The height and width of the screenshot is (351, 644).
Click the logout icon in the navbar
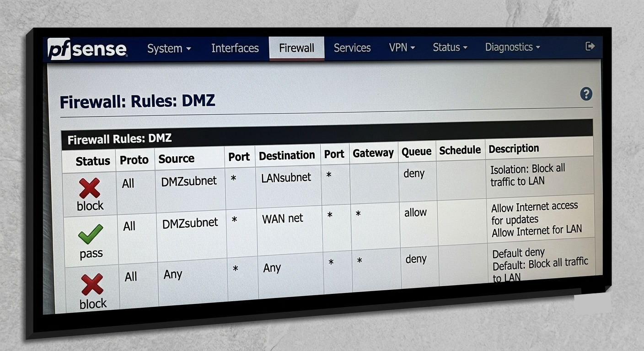(x=590, y=46)
